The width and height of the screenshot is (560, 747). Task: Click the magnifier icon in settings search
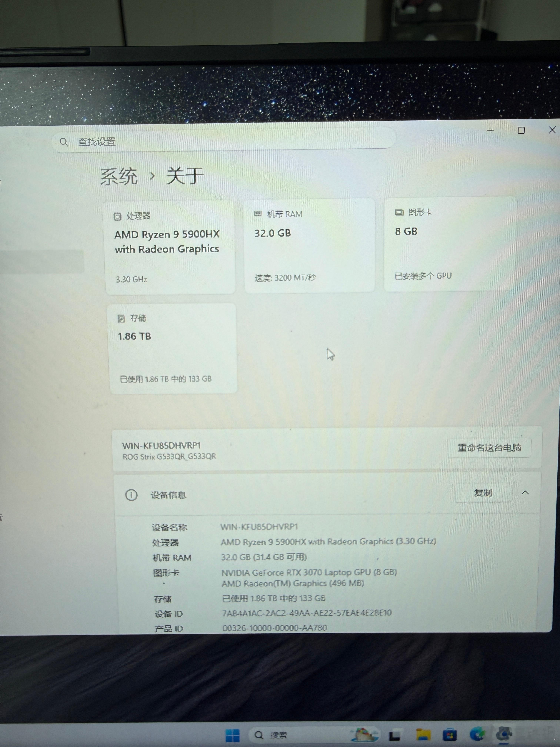[64, 142]
